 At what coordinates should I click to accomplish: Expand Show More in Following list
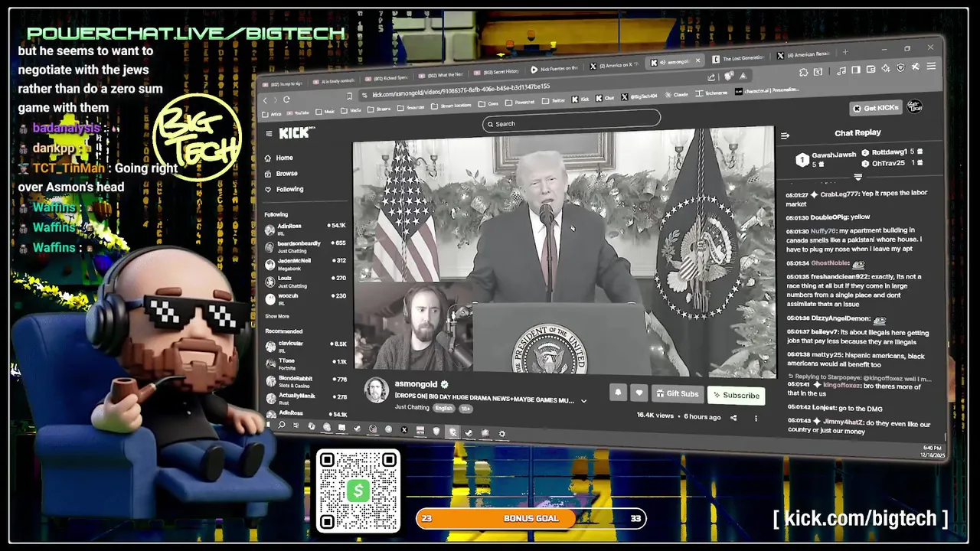pos(277,316)
